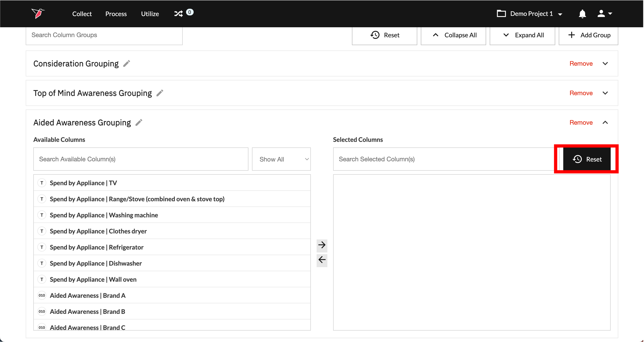The image size is (644, 342).
Task: Click the Search Available Column(s) field
Action: pyautogui.click(x=141, y=159)
